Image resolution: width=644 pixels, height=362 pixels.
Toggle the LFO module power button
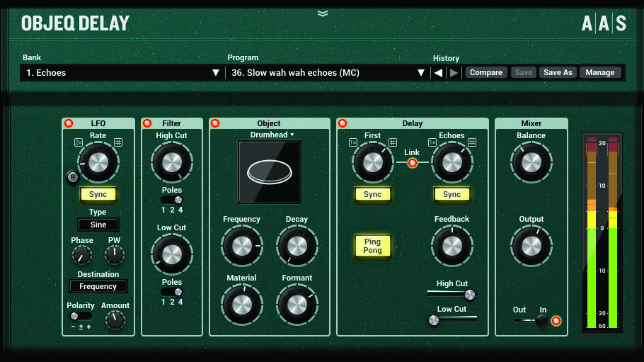coord(69,123)
